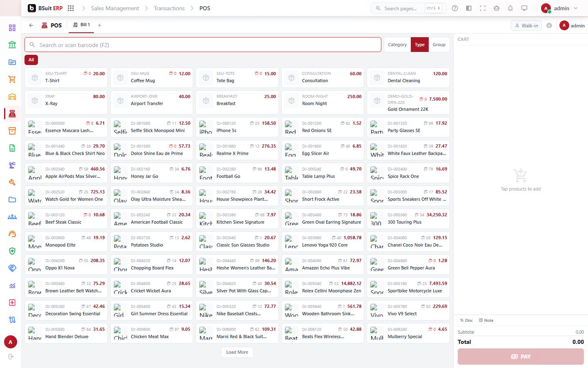Switch product filter to Category
Viewport: 588px width, 368px height.
[397, 45]
